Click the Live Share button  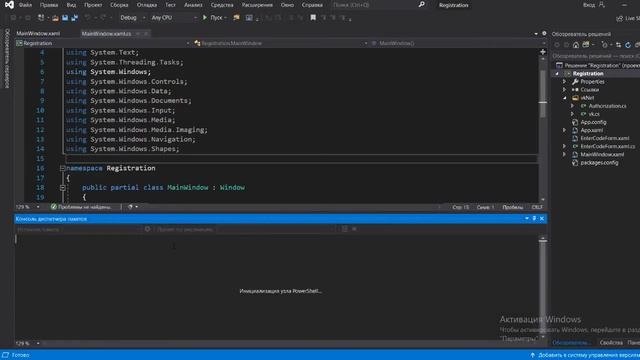click(x=628, y=18)
